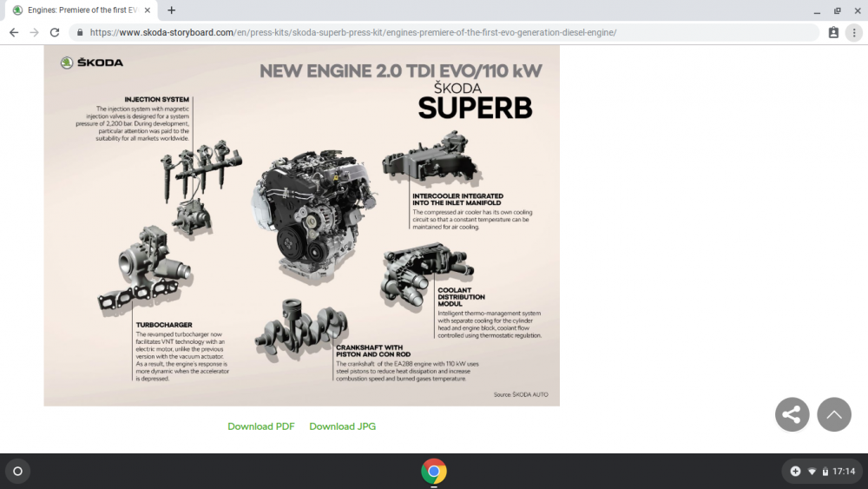The width and height of the screenshot is (868, 489).
Task: Click the SUPERB title text
Action: point(475,108)
